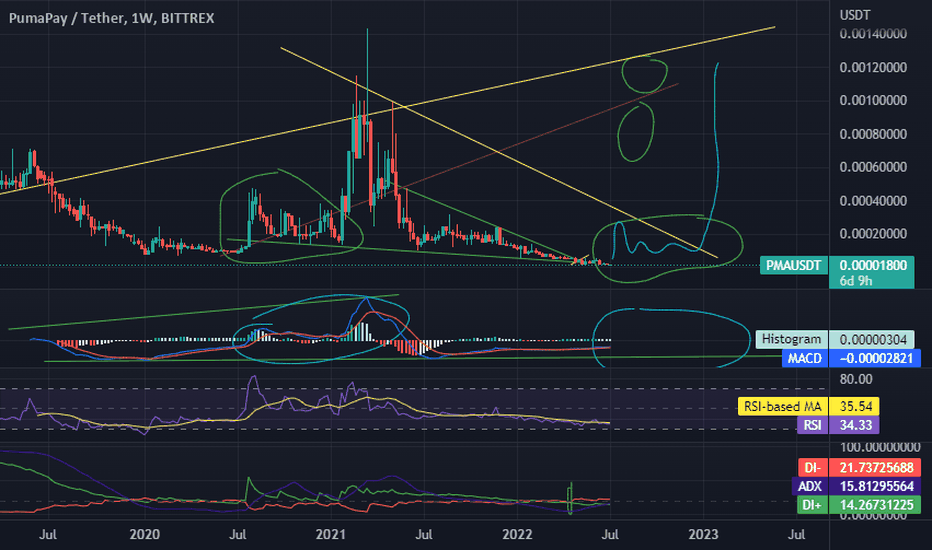Screen dimensions: 932x550
Task: Click the PMAUSDT symbol label
Action: click(x=794, y=265)
